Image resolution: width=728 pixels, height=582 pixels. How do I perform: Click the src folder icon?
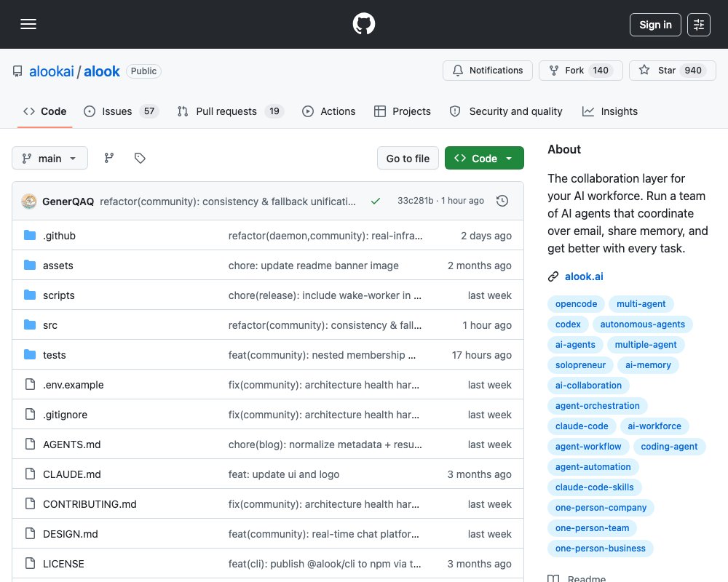click(x=30, y=325)
